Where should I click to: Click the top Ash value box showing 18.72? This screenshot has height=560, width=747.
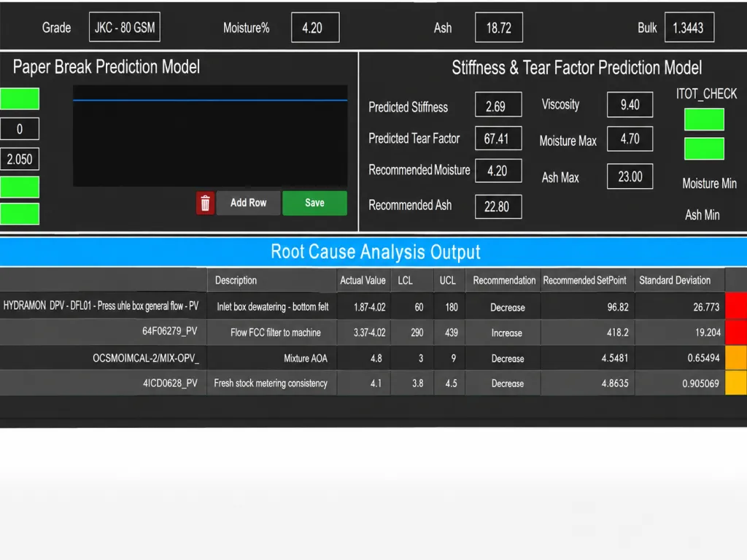[499, 27]
